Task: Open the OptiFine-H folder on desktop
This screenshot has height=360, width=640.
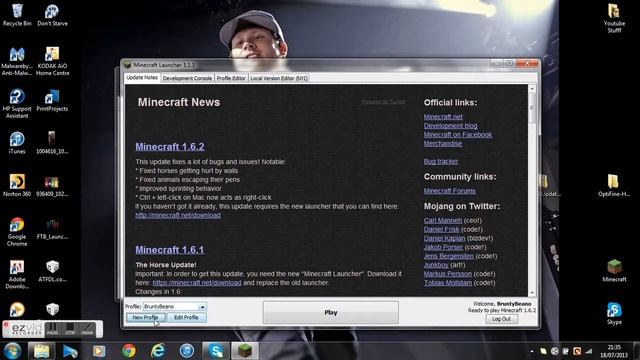Action: pos(613,186)
